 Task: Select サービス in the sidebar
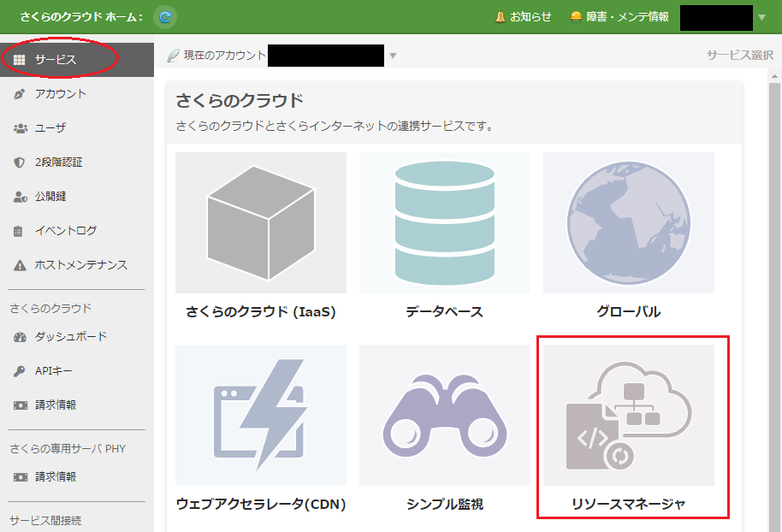click(56, 60)
